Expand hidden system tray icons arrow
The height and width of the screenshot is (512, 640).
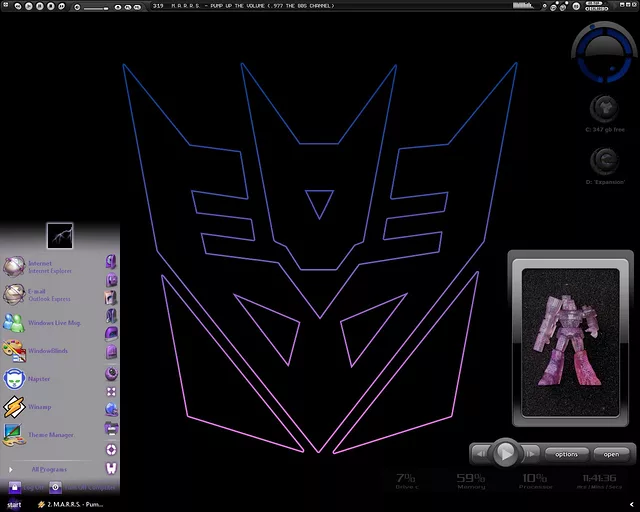(x=632, y=505)
